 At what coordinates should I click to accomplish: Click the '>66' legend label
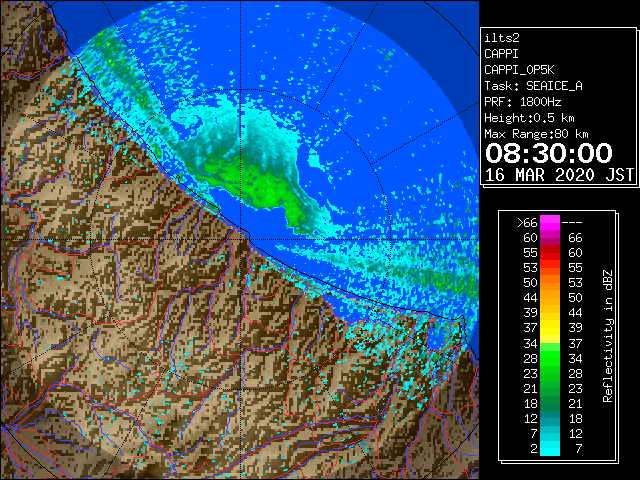527,223
